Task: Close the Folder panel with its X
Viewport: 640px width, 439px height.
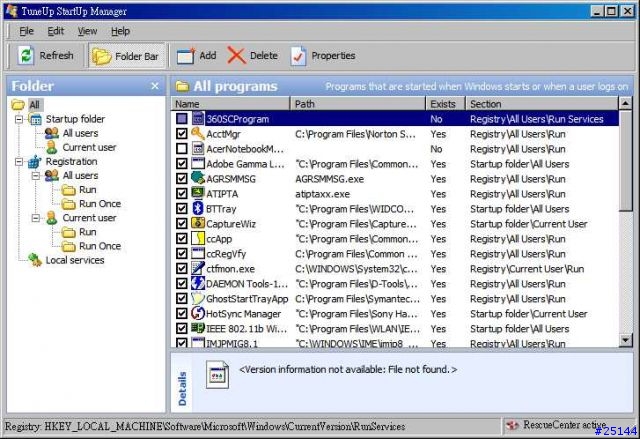Action: (x=155, y=86)
